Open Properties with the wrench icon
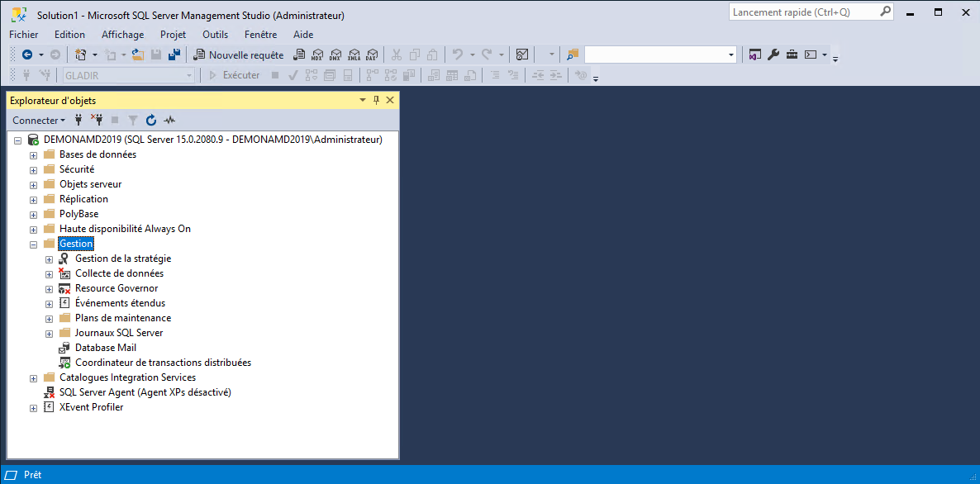 (773, 55)
